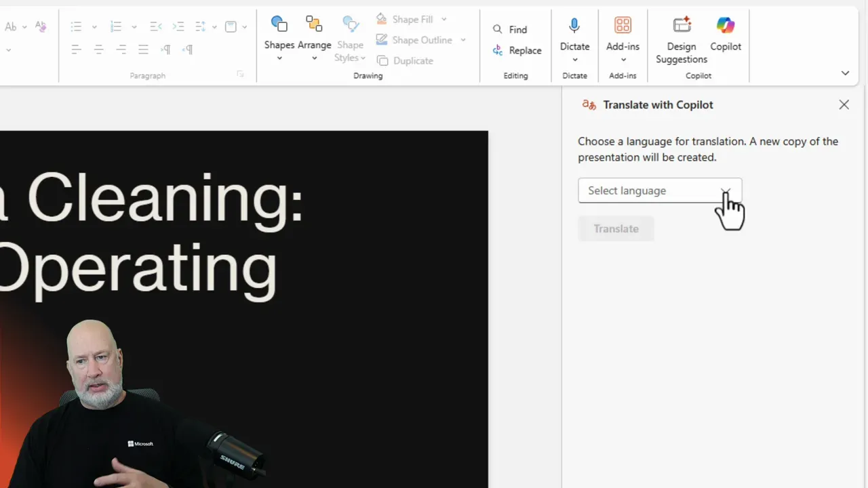The image size is (868, 488).
Task: Click the center align icon
Action: click(99, 49)
